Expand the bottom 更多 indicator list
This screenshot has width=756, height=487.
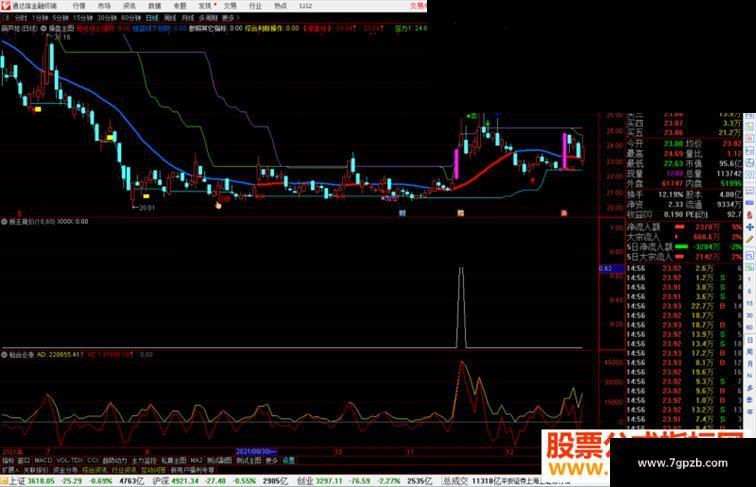[x=271, y=460]
